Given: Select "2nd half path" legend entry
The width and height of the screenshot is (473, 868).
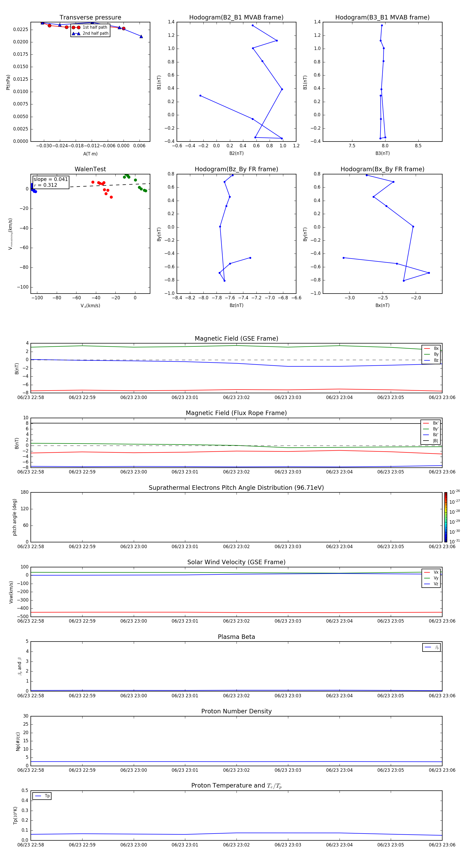Looking at the screenshot, I should click(x=90, y=33).
